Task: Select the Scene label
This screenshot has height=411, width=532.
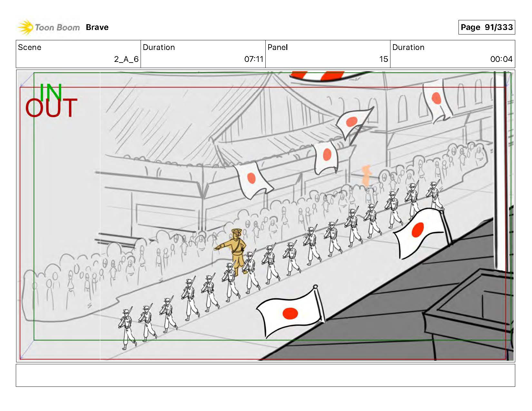Action: (30, 47)
